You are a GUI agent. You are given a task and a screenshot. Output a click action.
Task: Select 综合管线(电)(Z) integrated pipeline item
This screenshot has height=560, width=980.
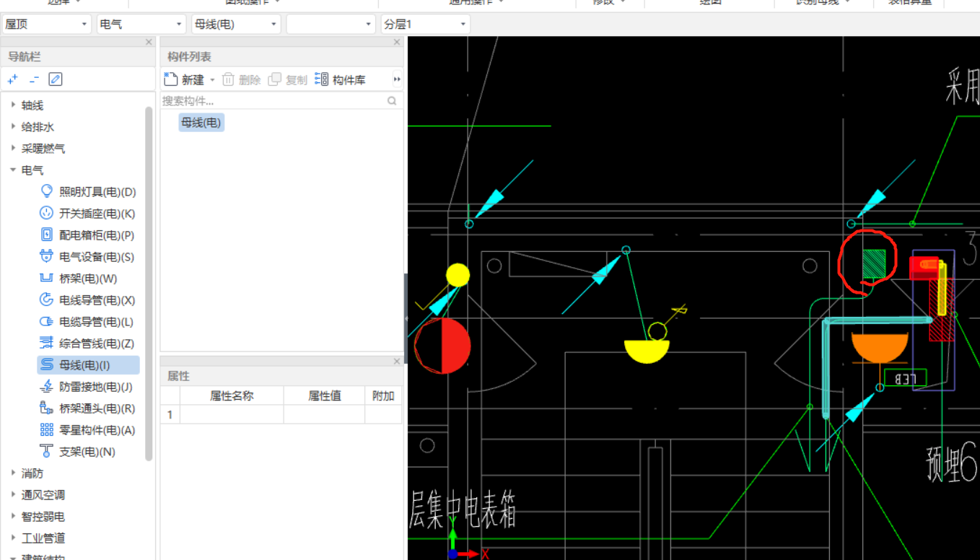(x=88, y=344)
